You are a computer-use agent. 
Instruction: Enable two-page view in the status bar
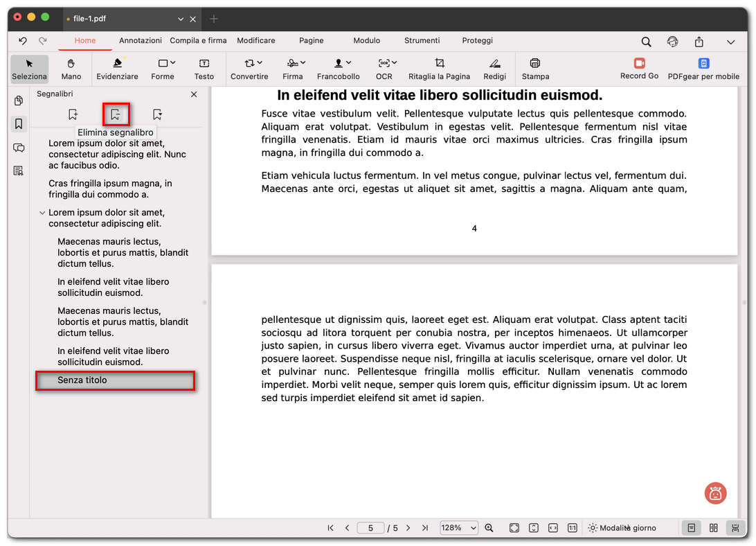tap(713, 527)
